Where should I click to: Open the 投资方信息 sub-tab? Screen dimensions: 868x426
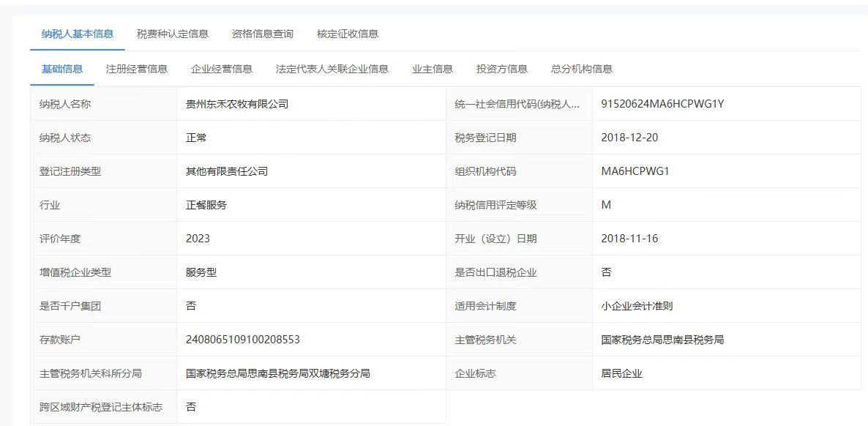pyautogui.click(x=502, y=69)
